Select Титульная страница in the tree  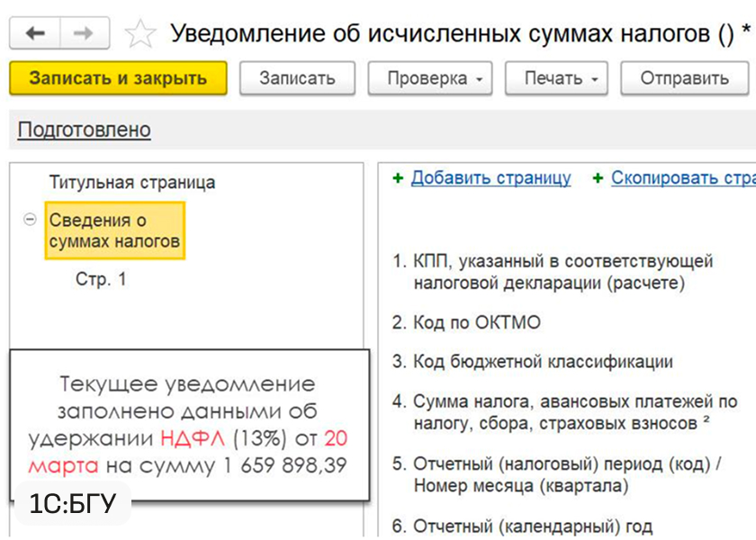click(x=131, y=183)
